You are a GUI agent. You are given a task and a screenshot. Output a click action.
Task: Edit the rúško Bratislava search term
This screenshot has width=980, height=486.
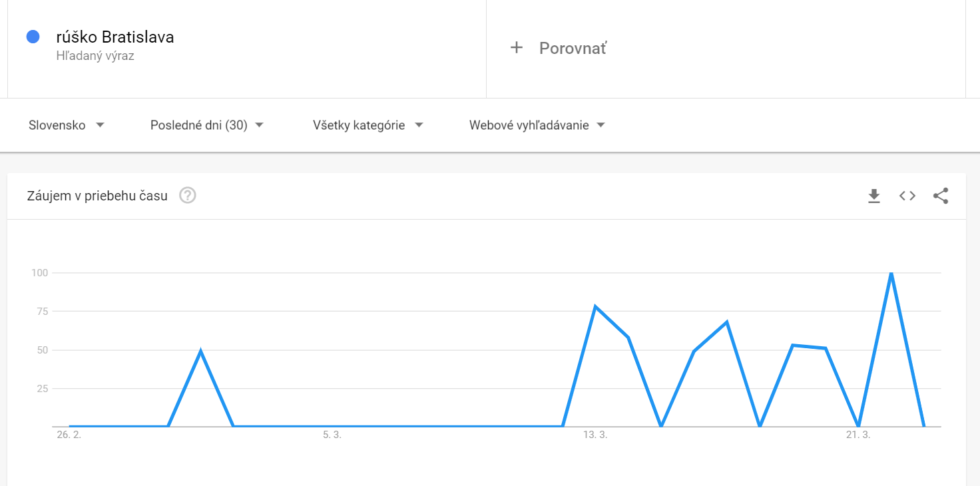click(x=115, y=37)
